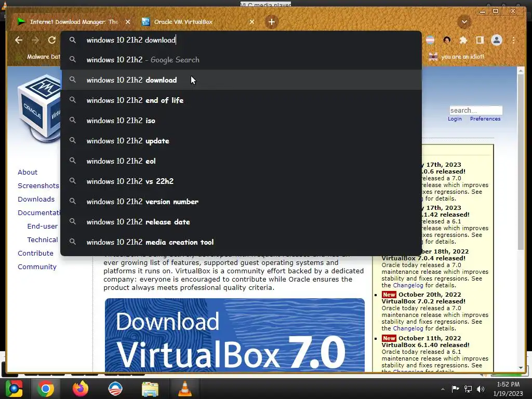The image size is (532, 399).
Task: Click the Oracle VirtualBox cube logo
Action: click(x=39, y=109)
